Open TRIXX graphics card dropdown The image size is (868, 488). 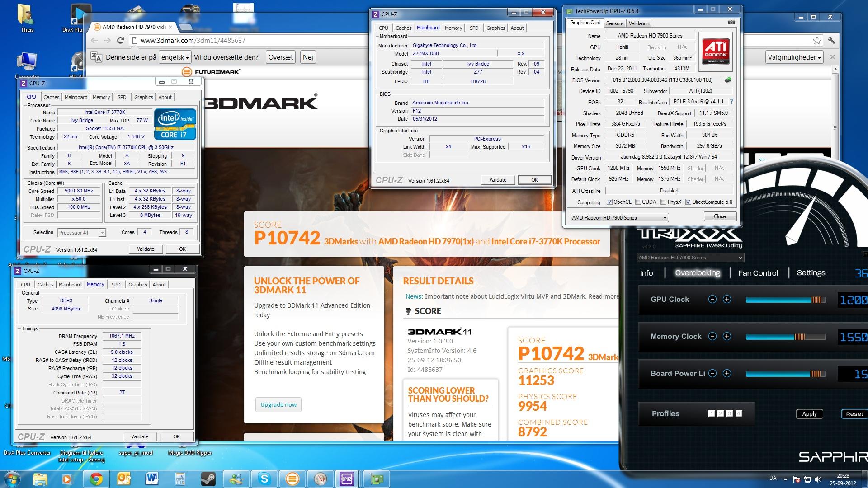coord(690,258)
